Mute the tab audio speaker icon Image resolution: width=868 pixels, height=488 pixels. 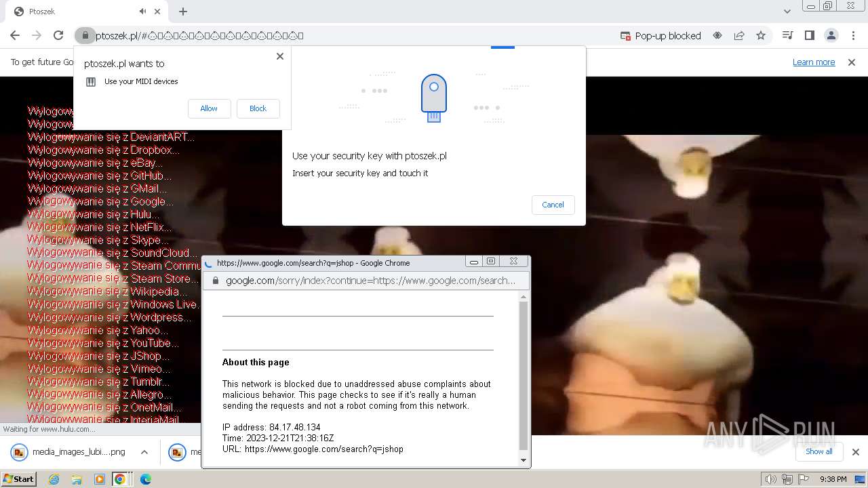tap(142, 12)
